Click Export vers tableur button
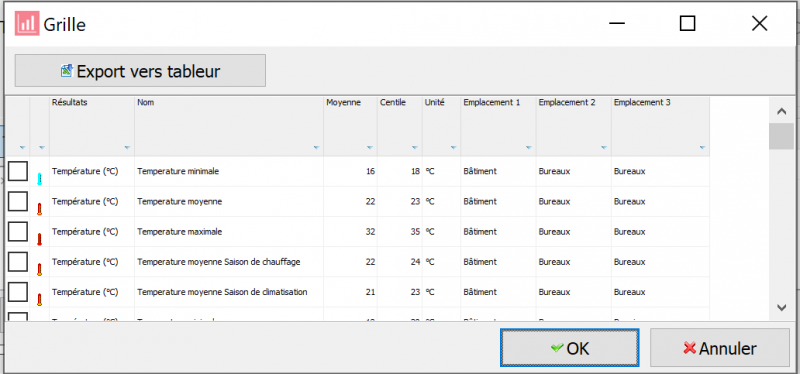800x374 pixels. point(140,70)
